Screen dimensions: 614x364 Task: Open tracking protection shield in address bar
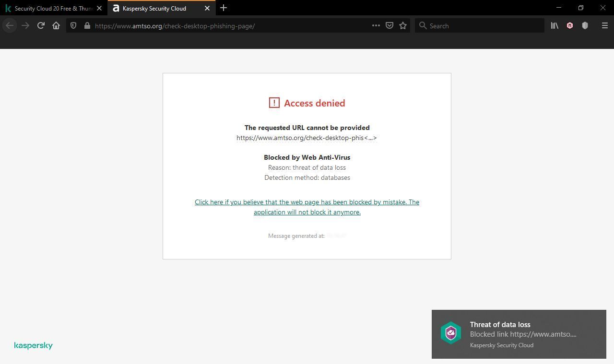(x=73, y=26)
